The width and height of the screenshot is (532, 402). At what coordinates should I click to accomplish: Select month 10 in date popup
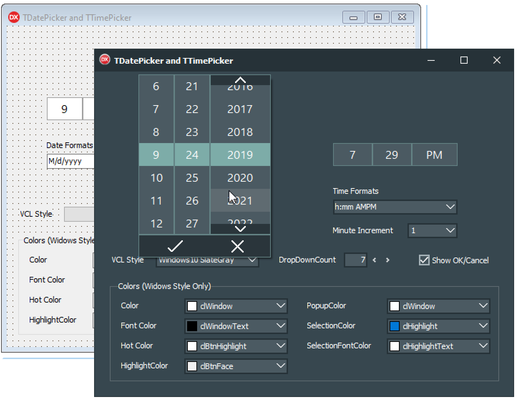pos(156,178)
